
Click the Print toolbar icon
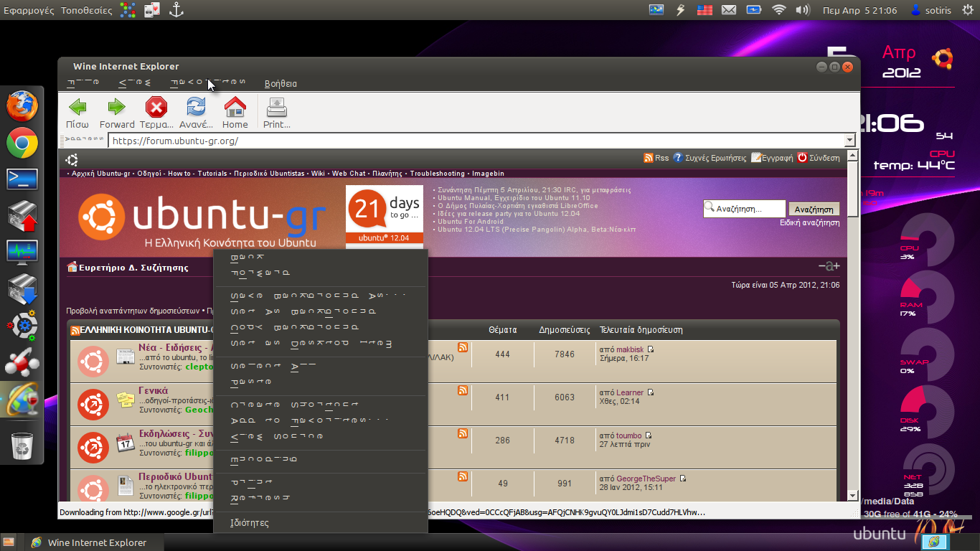276,108
